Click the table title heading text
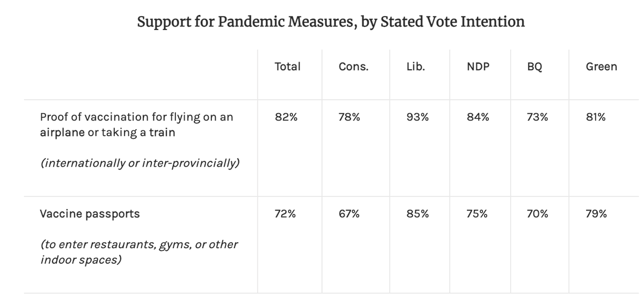 [331, 22]
